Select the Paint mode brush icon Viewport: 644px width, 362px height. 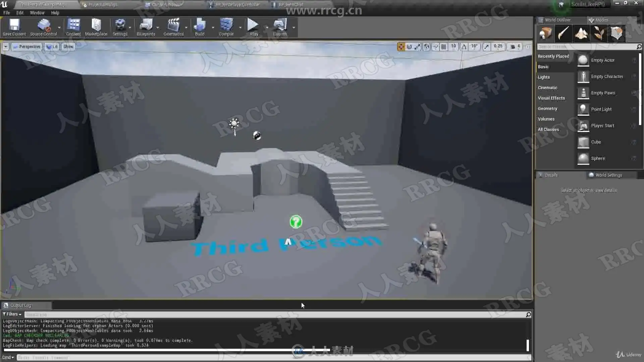[x=563, y=34]
